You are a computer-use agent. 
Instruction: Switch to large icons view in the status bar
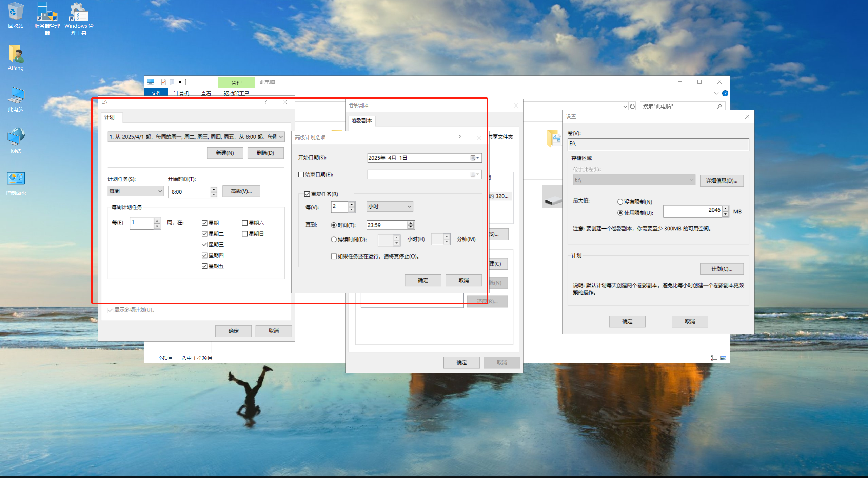[x=723, y=358]
